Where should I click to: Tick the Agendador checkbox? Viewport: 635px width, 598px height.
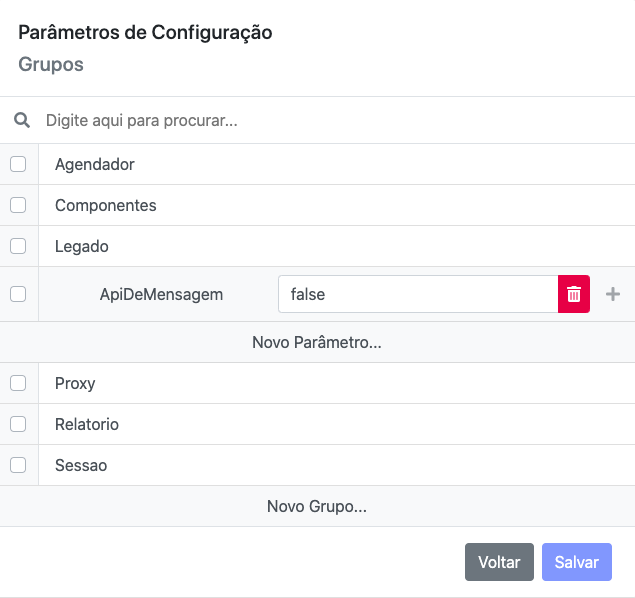pos(18,164)
